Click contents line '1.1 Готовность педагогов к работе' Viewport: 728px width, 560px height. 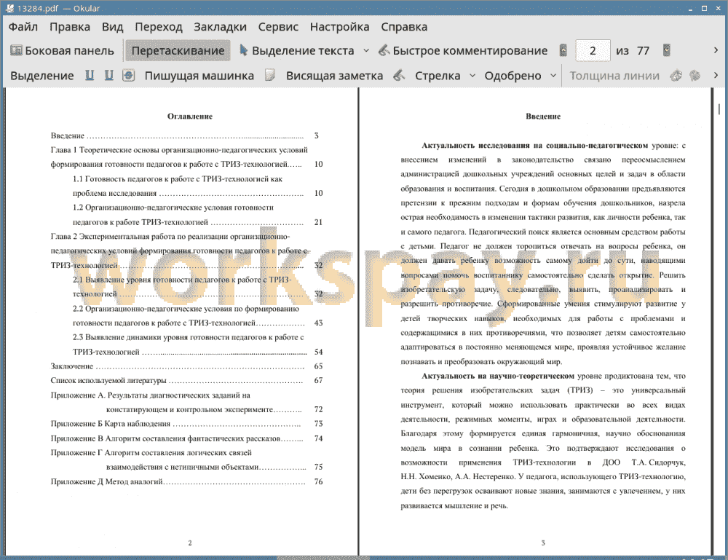pos(178,178)
